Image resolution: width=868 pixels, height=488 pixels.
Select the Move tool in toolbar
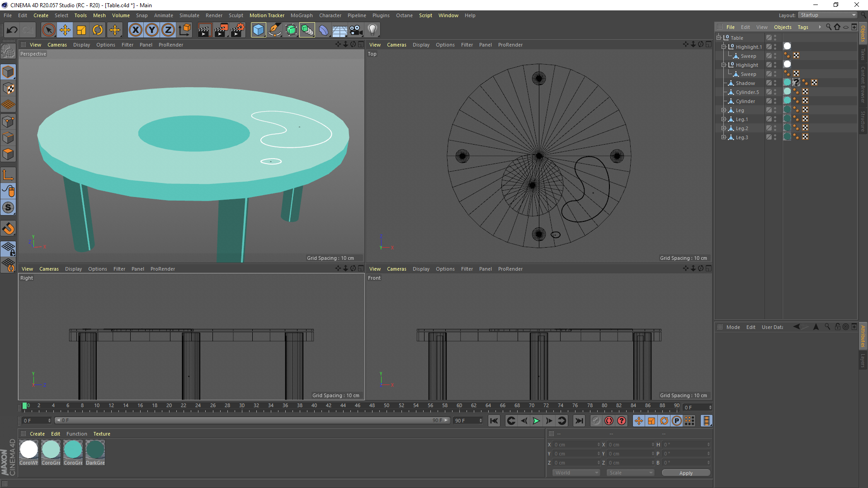coord(65,30)
